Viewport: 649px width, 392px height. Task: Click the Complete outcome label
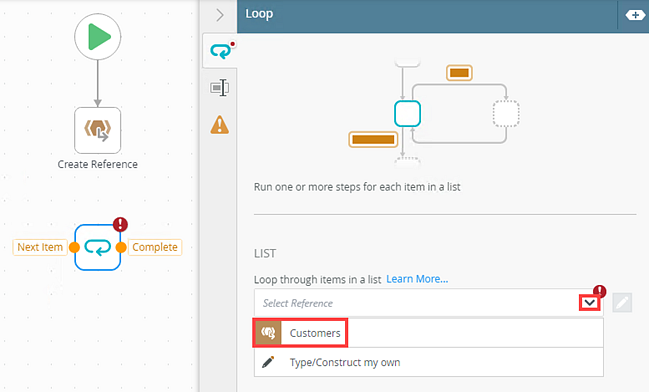tap(155, 248)
